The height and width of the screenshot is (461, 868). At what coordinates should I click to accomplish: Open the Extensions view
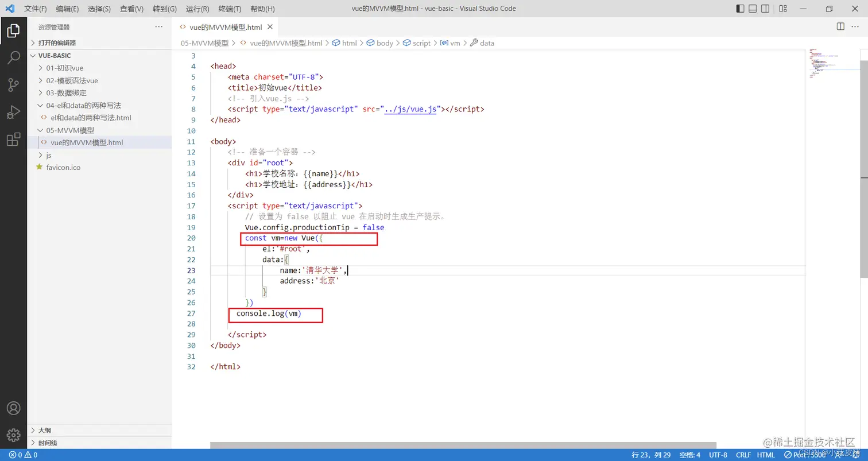click(13, 140)
